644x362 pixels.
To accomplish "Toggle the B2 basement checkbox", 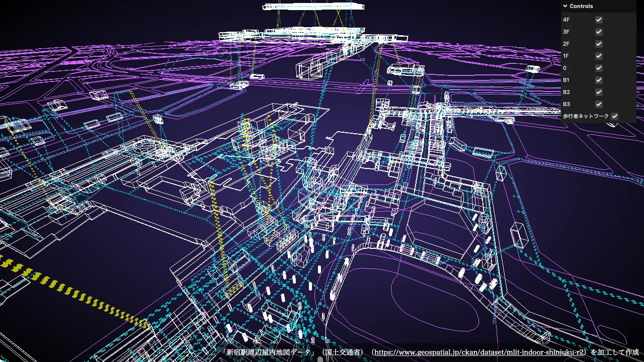I will pos(598,92).
